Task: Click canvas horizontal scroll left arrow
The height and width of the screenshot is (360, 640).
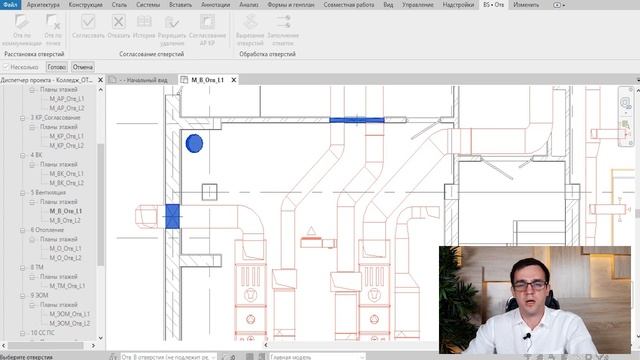Action: tap(266, 345)
